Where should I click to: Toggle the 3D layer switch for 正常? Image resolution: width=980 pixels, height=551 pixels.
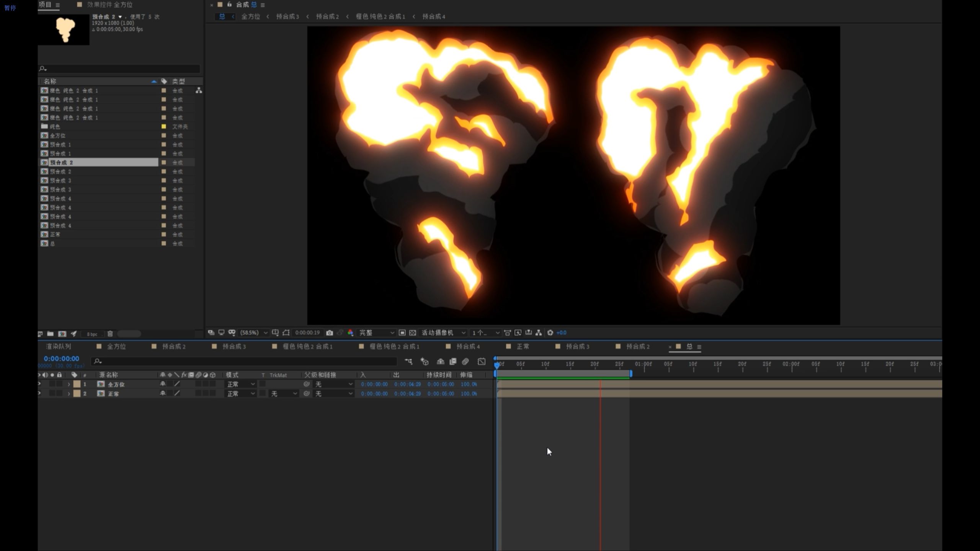(213, 393)
